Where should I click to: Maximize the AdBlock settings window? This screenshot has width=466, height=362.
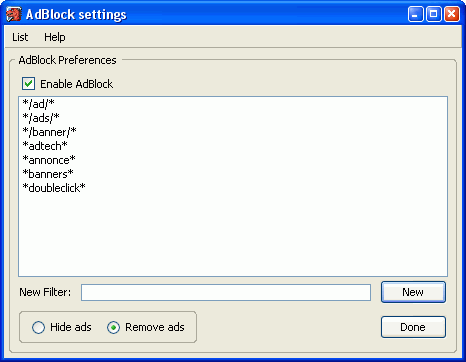click(x=434, y=14)
